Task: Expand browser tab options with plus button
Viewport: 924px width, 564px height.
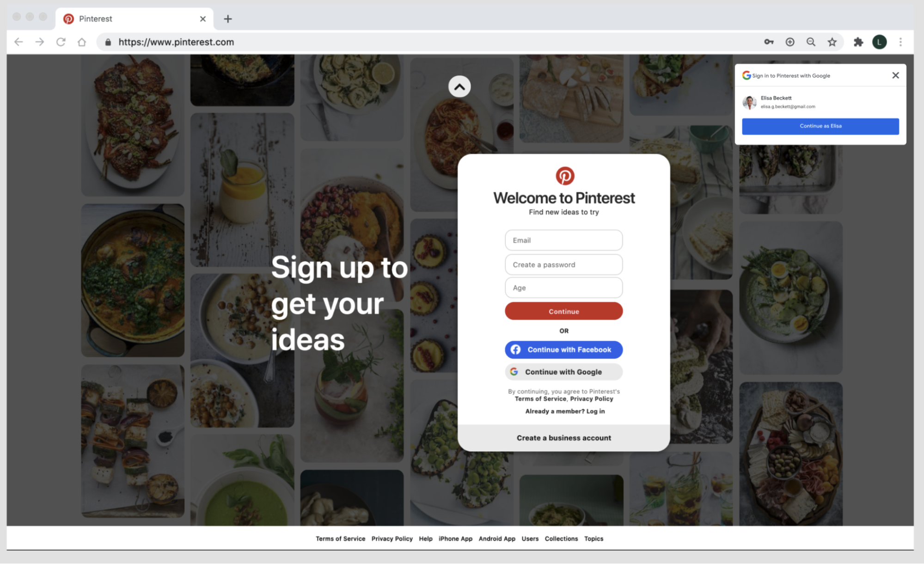Action: click(x=228, y=18)
